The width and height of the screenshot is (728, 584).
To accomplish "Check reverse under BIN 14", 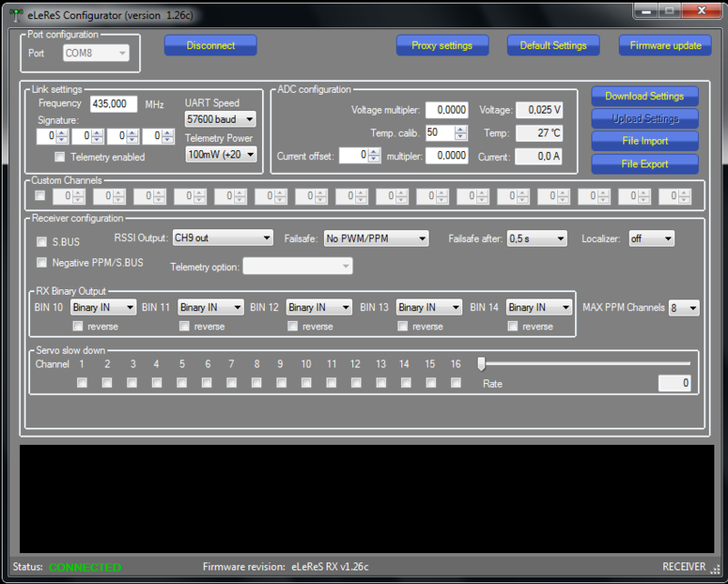I will coord(512,327).
